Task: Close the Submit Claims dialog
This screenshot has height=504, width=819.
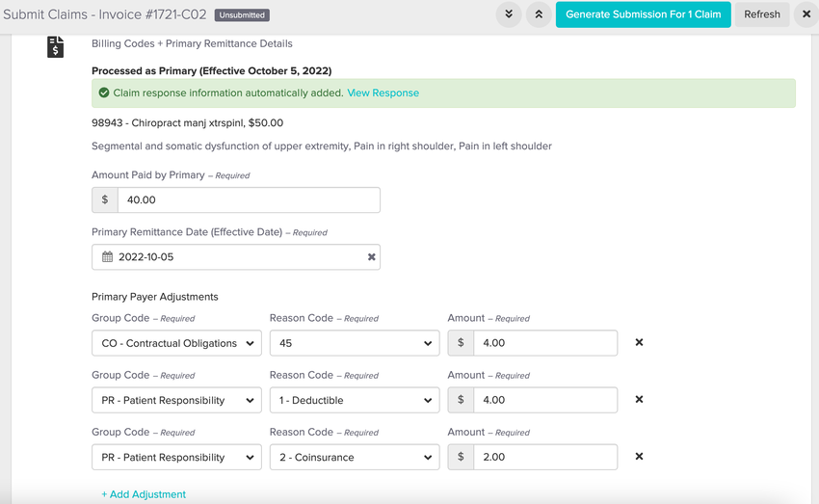Action: click(x=806, y=14)
